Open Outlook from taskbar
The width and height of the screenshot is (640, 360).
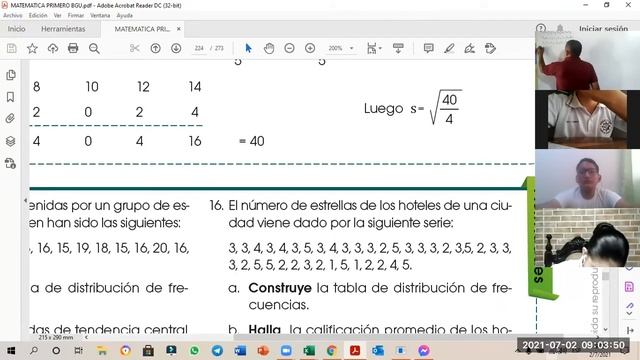pos(378,351)
